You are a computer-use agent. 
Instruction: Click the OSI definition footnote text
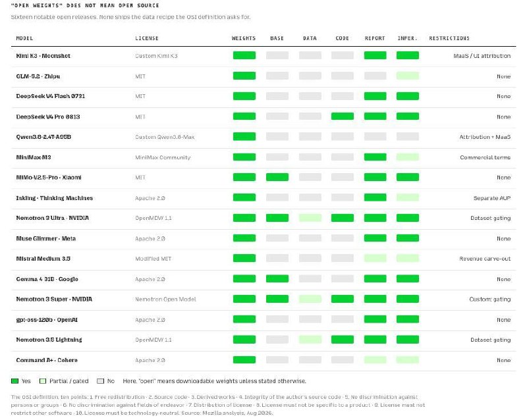(218, 405)
